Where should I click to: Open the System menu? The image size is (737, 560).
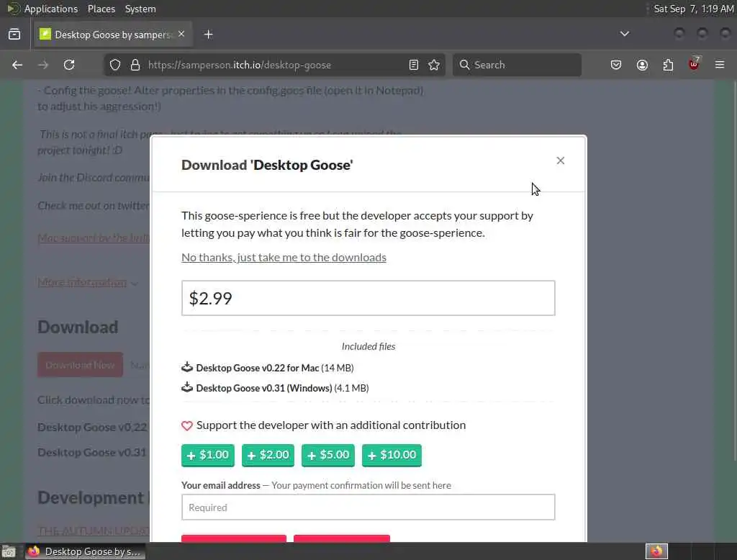[140, 9]
